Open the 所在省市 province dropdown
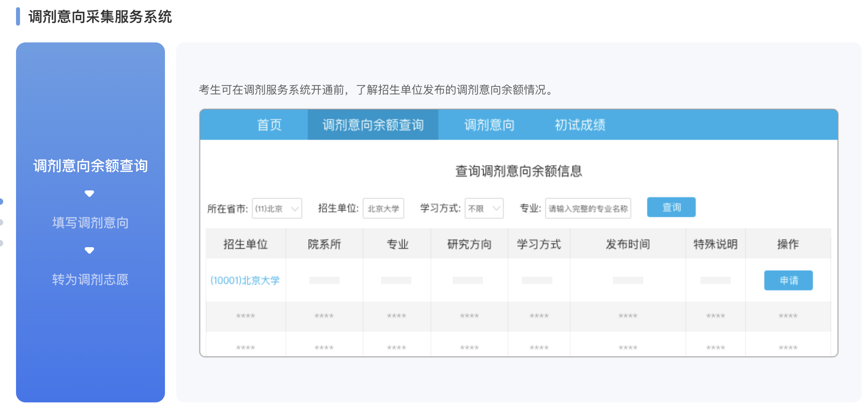Image resolution: width=868 pixels, height=408 pixels. (x=277, y=208)
